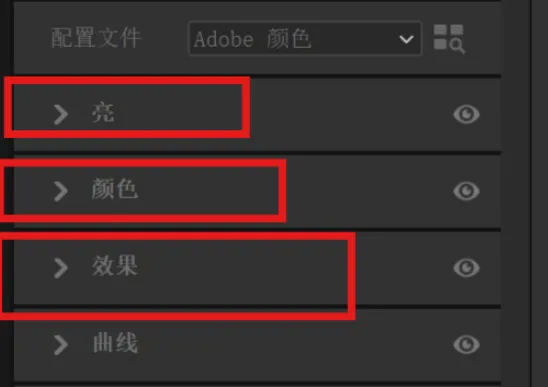Expand the 颜色 panel chevron

tap(61, 191)
